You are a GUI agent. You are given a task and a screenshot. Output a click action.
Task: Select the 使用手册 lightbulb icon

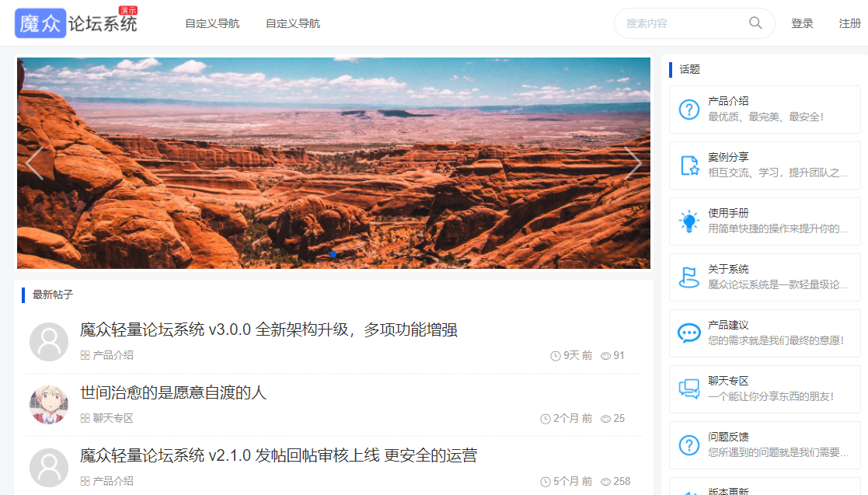(x=689, y=221)
